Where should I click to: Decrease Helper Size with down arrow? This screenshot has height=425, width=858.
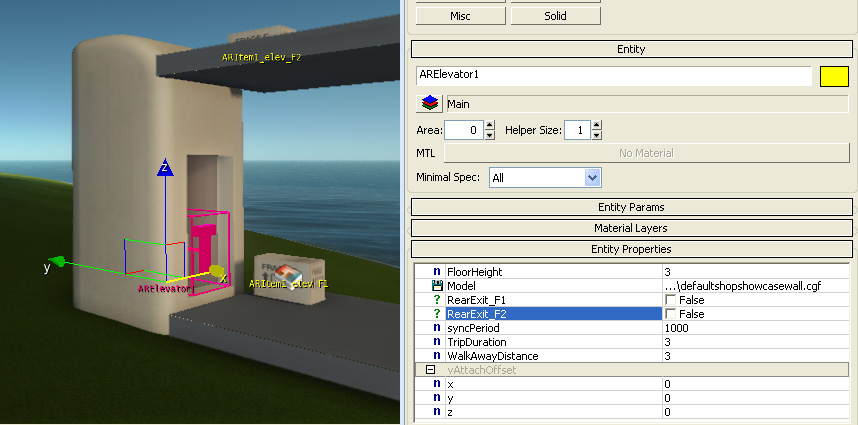pos(596,135)
